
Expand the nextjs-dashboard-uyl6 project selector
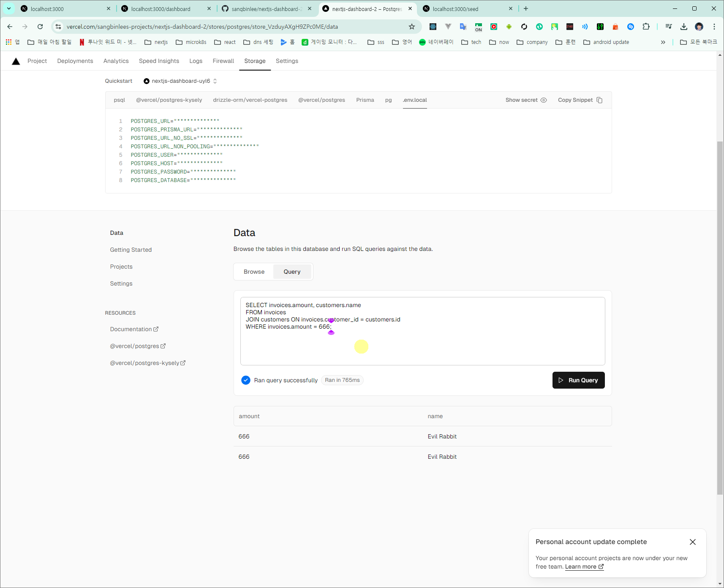pos(180,81)
